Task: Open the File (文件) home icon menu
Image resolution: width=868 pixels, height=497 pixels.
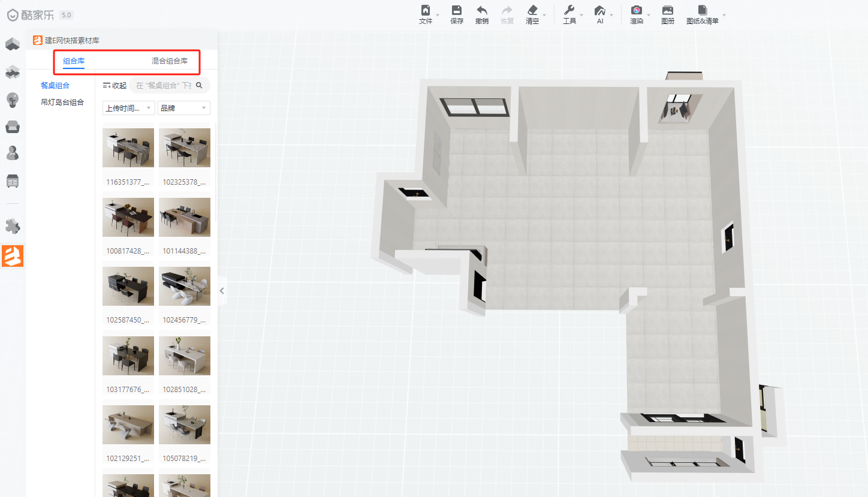Action: click(x=426, y=11)
